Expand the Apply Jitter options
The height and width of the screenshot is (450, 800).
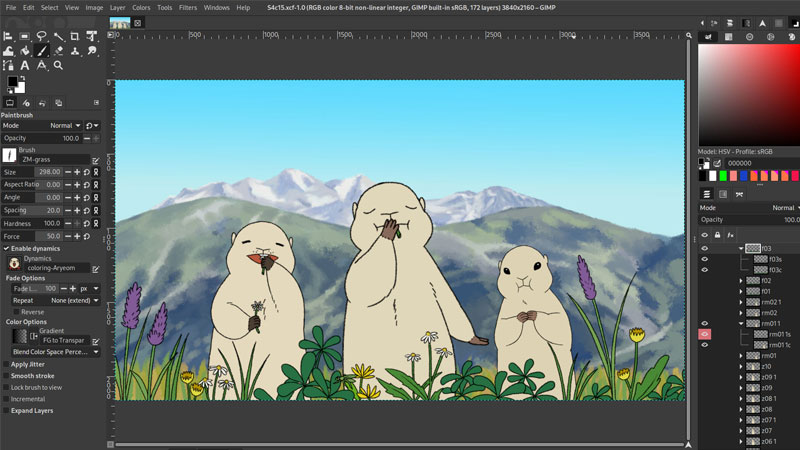pyautogui.click(x=6, y=365)
